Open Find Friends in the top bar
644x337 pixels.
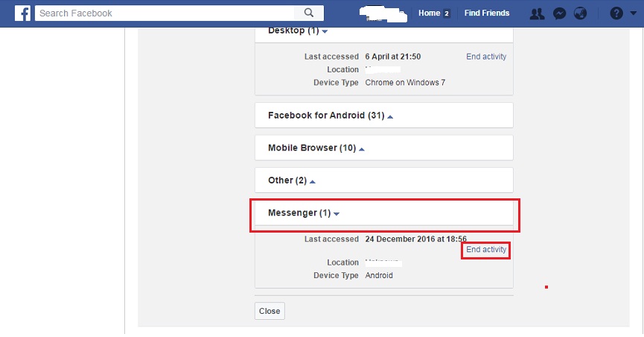click(487, 13)
